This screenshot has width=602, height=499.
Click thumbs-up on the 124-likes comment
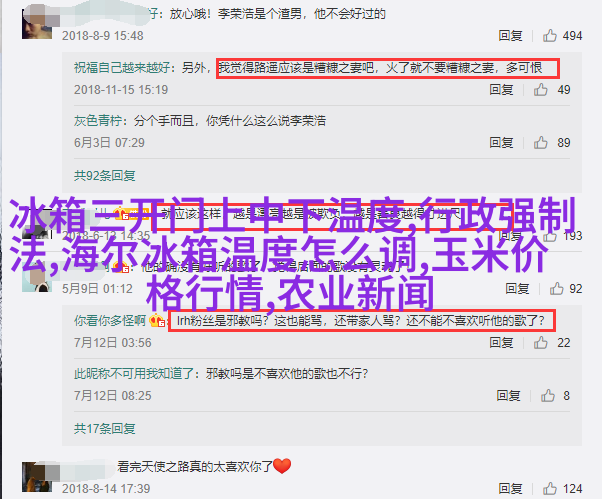tap(549, 489)
